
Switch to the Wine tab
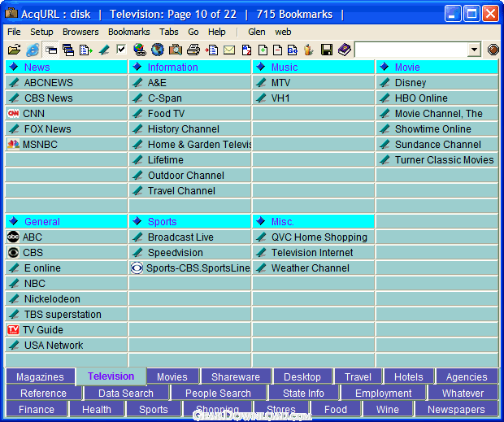[x=388, y=410]
